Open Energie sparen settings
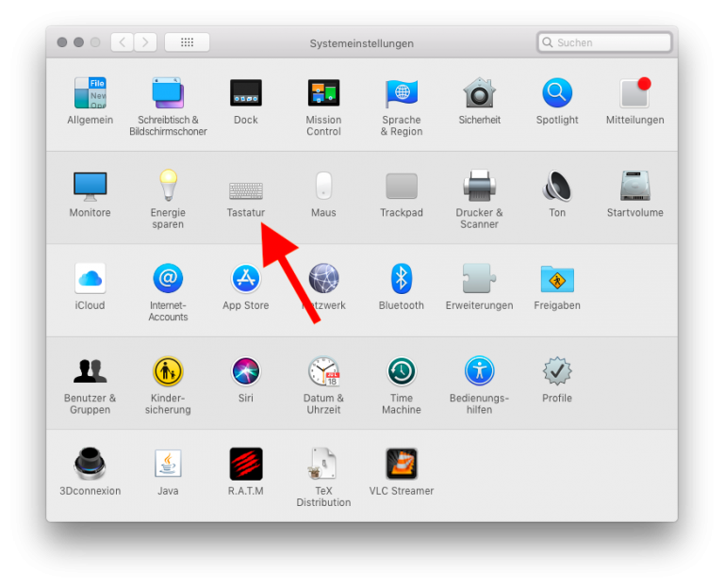Screen dimensions: 724x588 point(168,185)
